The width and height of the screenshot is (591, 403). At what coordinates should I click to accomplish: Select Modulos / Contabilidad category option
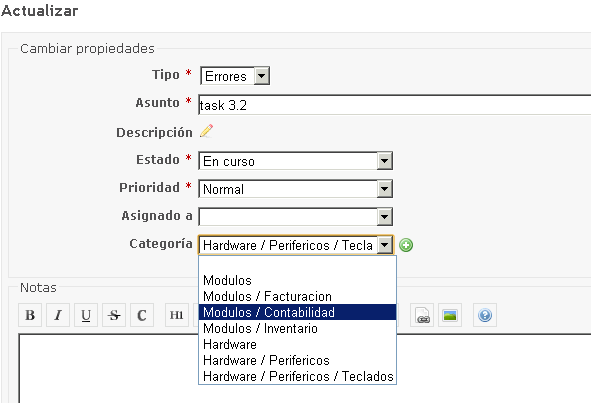click(297, 312)
